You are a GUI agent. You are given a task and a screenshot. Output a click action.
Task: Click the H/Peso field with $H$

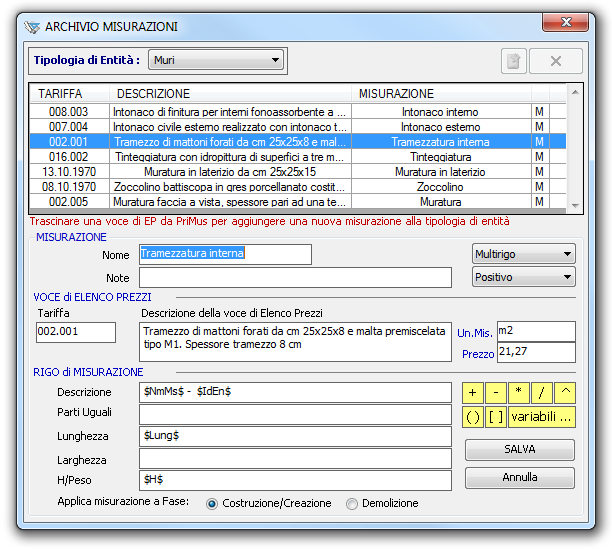295,480
